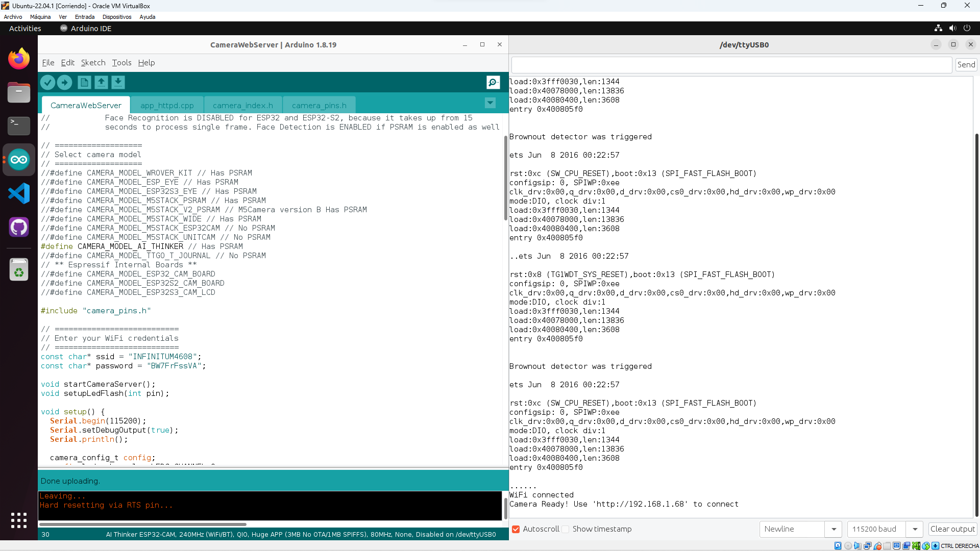Open the Serial Monitor magnifier icon
Screen dimensions: 980x551
coord(493,82)
